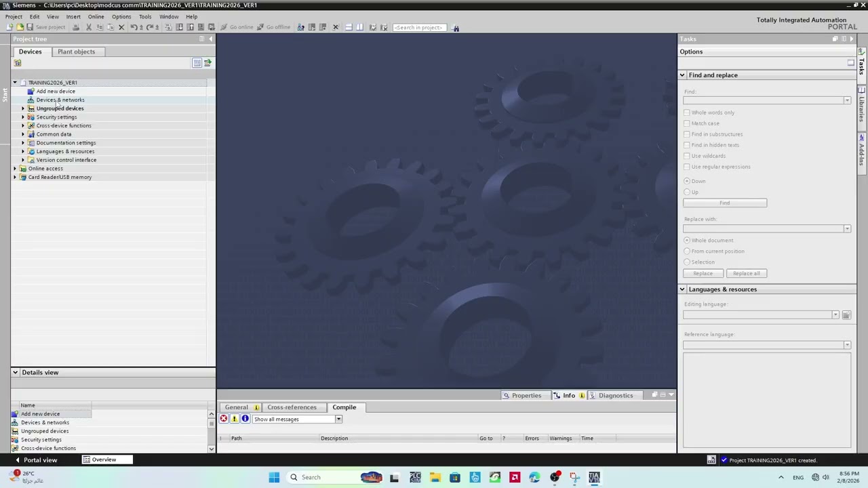
Task: Click the Accessible devices toolbar icon
Action: (300, 27)
